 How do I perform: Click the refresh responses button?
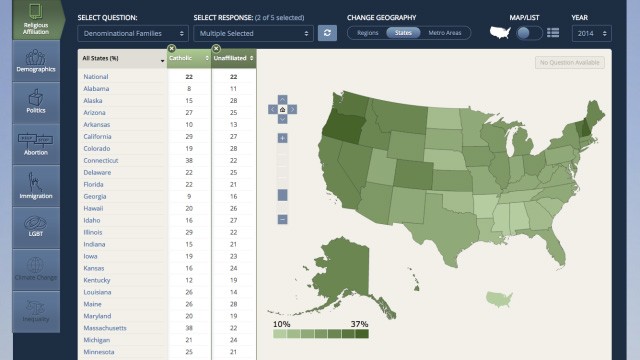[x=327, y=33]
